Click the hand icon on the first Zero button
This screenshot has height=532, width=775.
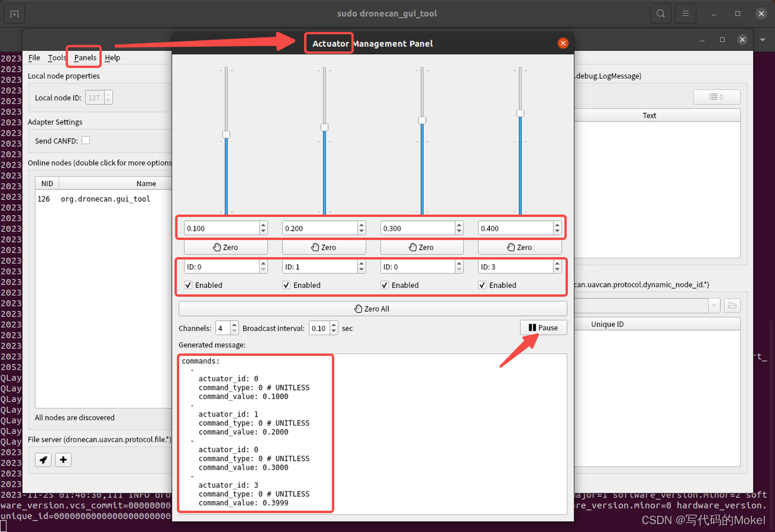click(x=217, y=247)
